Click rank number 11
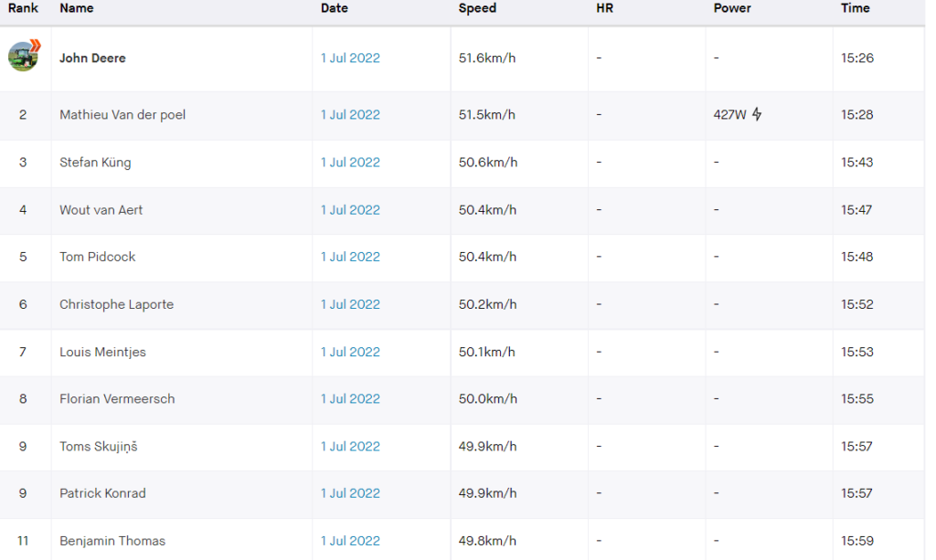Viewport: 936px width, 560px height. pos(23,541)
